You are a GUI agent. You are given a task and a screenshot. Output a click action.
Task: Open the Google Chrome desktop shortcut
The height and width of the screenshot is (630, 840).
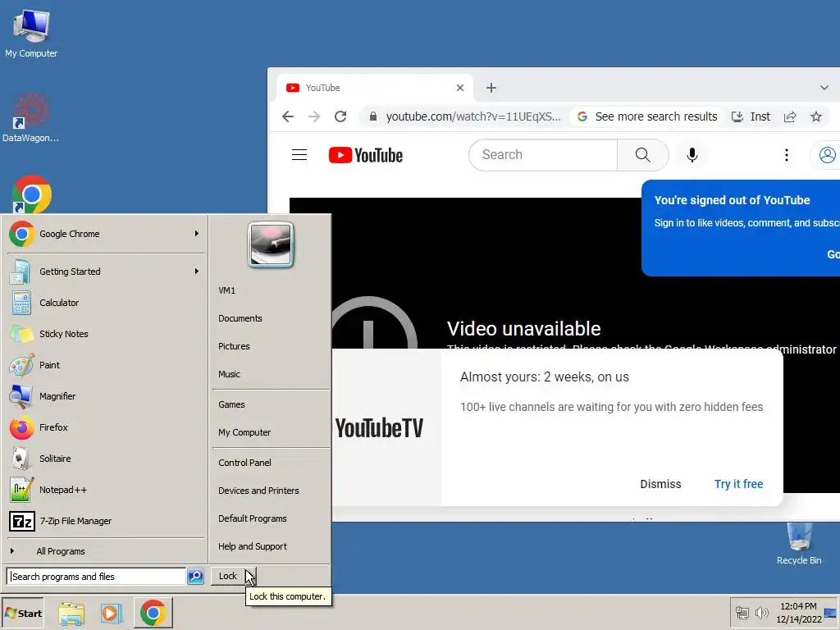(32, 194)
